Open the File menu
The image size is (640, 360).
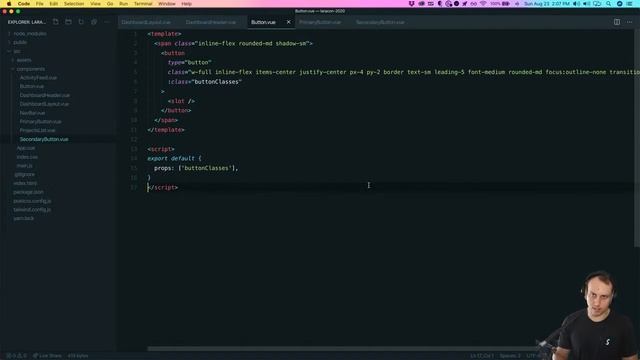point(40,4)
